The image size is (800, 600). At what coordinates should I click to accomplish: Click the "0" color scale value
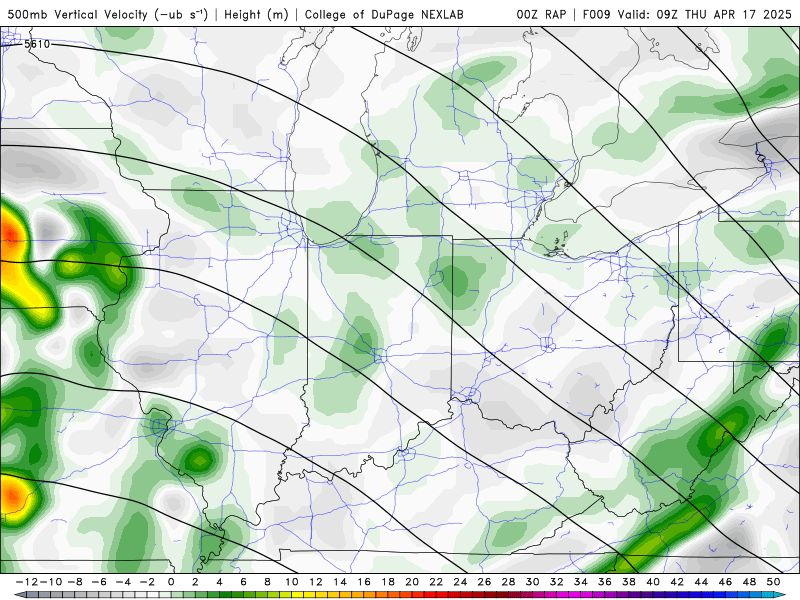coord(171,582)
